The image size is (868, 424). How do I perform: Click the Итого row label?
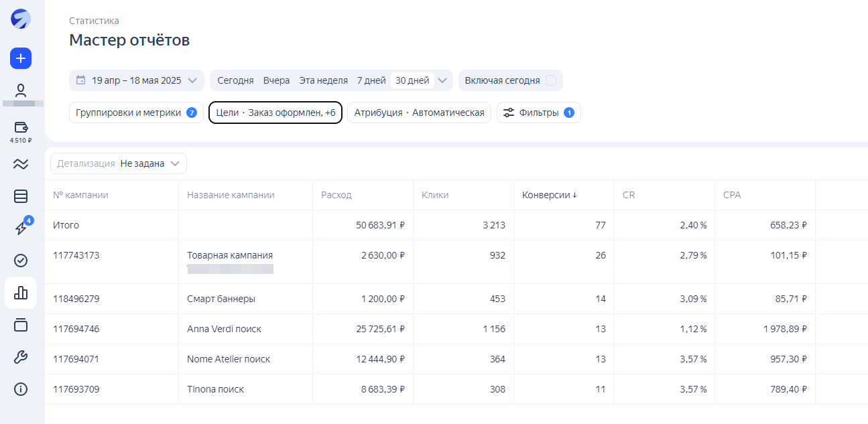66,225
